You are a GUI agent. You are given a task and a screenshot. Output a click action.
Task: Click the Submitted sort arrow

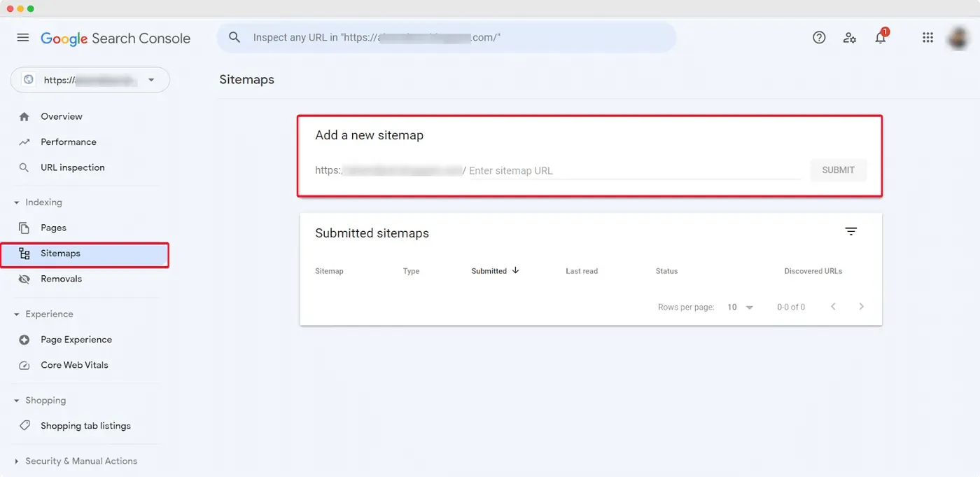tap(516, 270)
